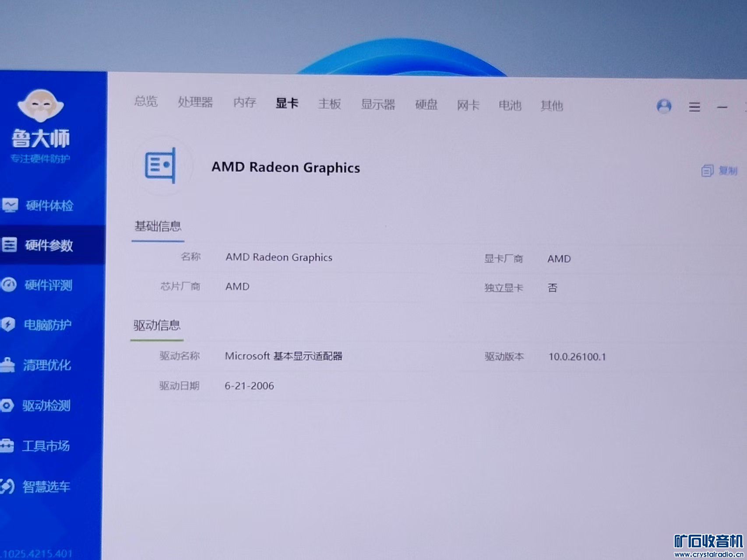The width and height of the screenshot is (747, 560).
Task: Select the 显卡 tab
Action: [287, 103]
